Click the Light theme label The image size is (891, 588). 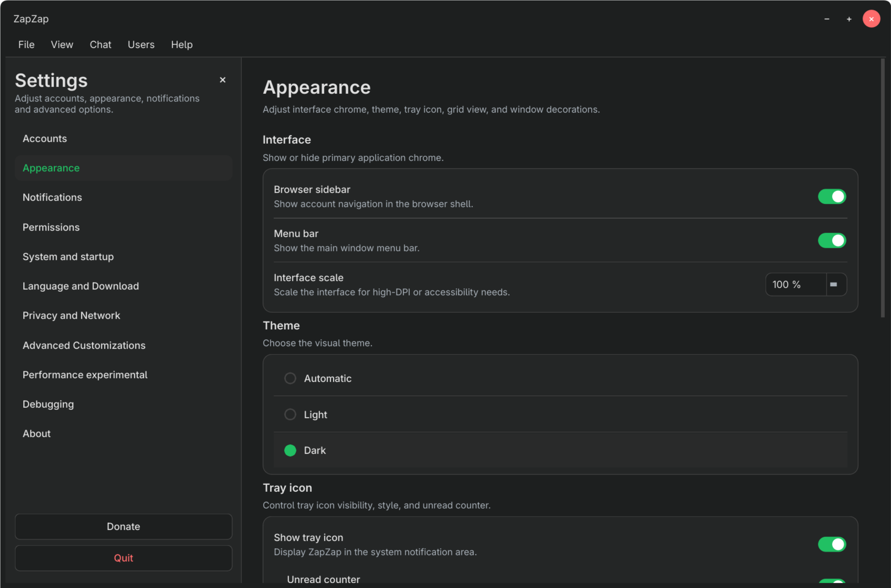coord(315,414)
